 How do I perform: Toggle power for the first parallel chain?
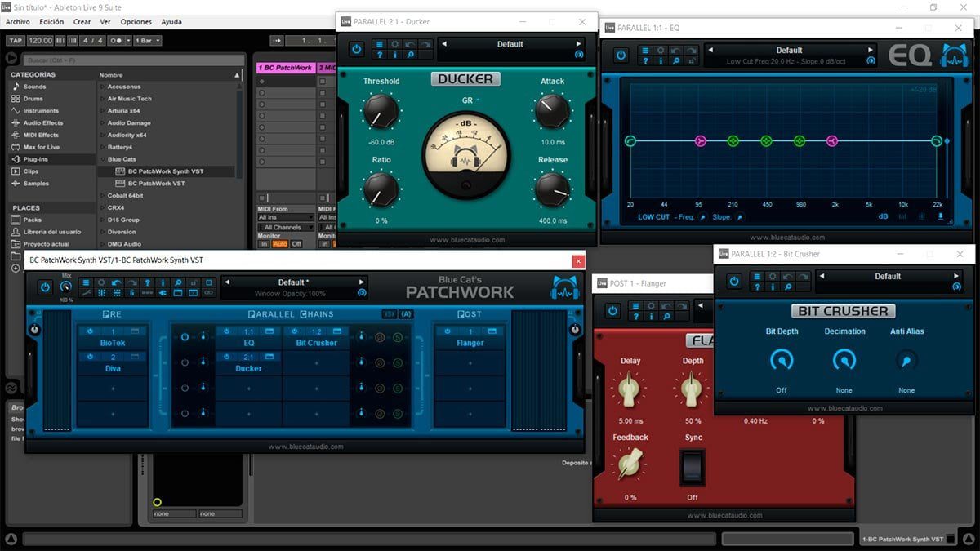[x=185, y=336]
